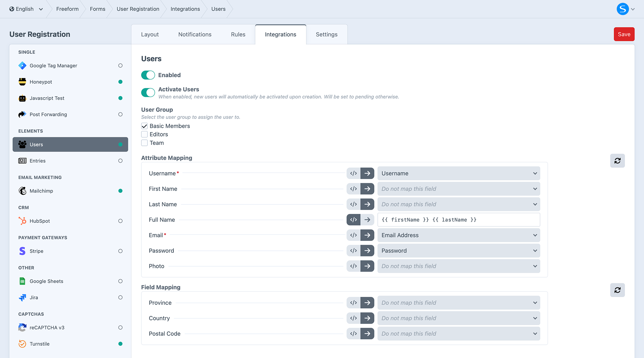Open the Province field mapping dropdown
This screenshot has height=358, width=644.
tap(459, 303)
